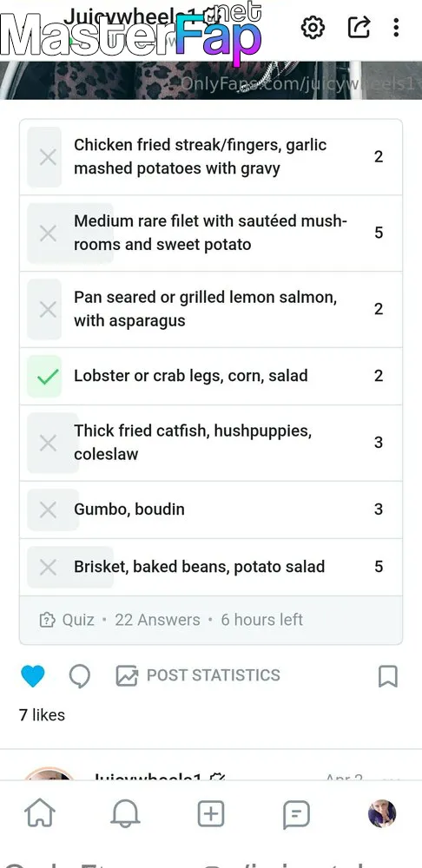Choose Gumbo, boudin quiz option
This screenshot has height=868, width=422.
tap(211, 510)
